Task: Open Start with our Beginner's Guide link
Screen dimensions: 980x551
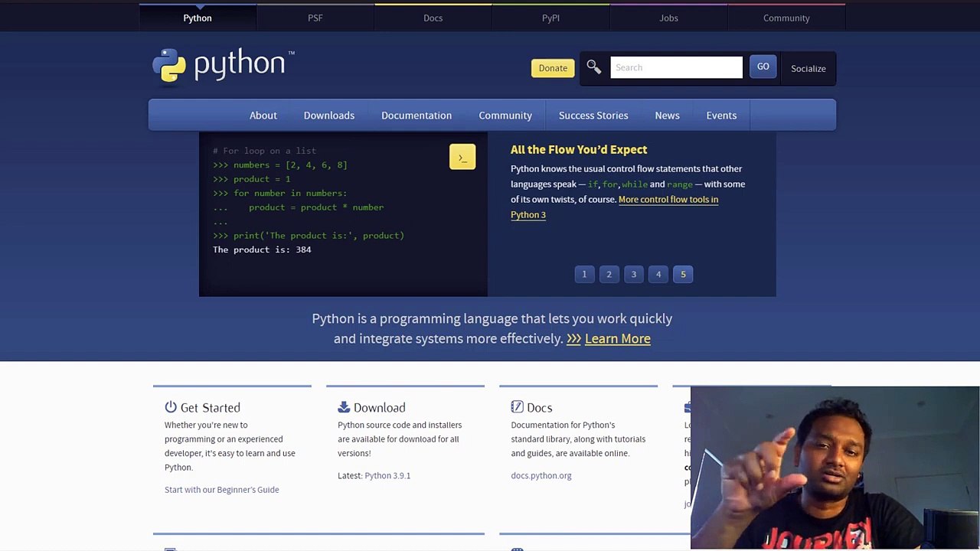Action: pos(222,490)
